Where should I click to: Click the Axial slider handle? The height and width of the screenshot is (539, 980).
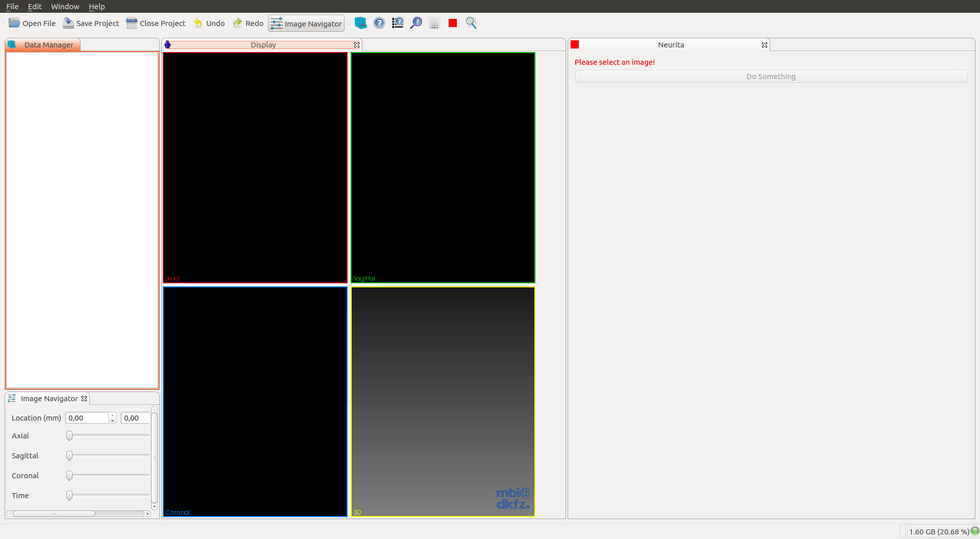69,435
